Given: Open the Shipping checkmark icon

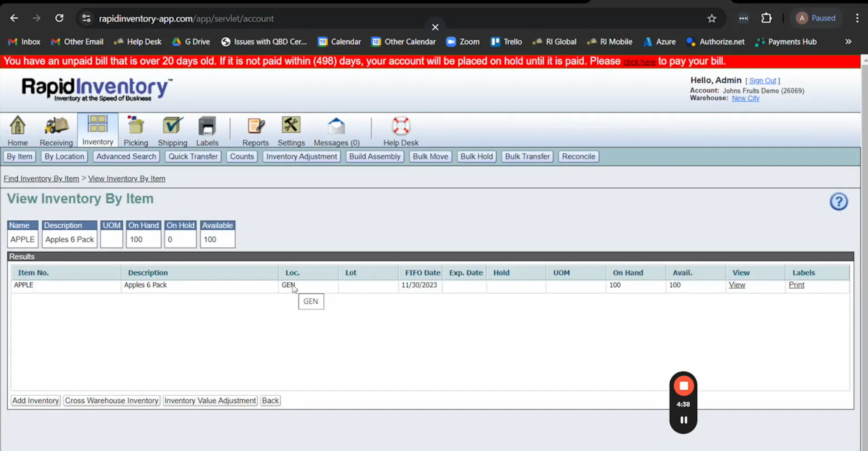Looking at the screenshot, I should [x=172, y=126].
